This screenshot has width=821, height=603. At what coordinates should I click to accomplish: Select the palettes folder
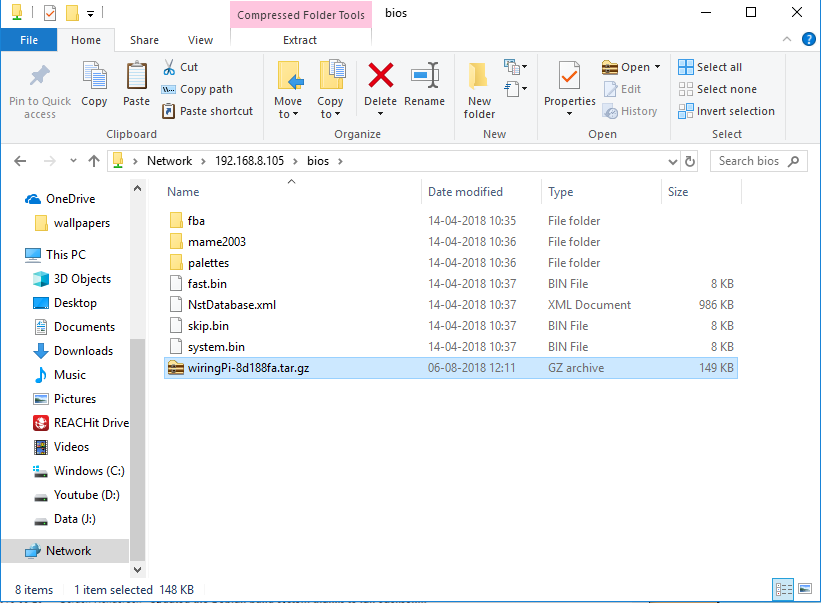[450, 263]
